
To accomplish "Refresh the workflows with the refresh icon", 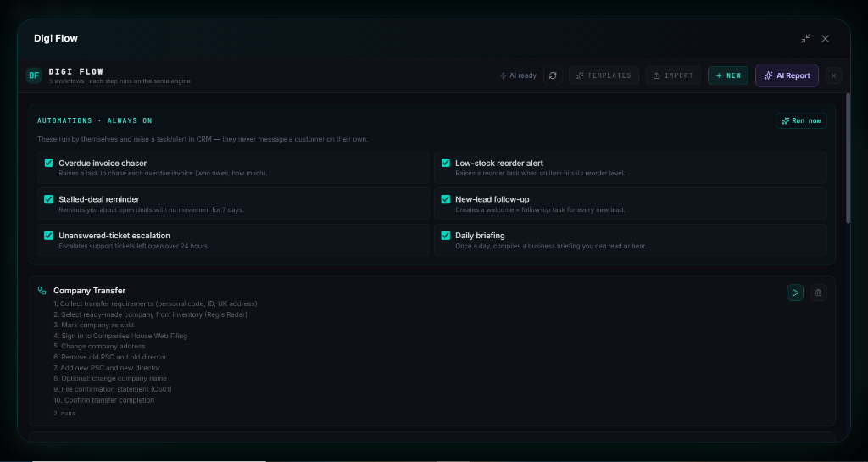I will [x=553, y=75].
